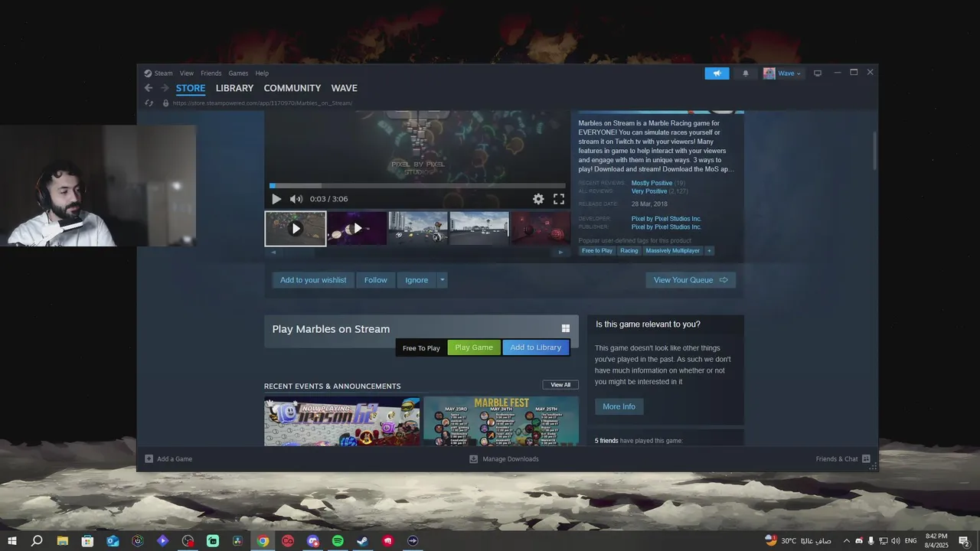Open Friends & Chat
The image size is (980, 551).
(843, 459)
